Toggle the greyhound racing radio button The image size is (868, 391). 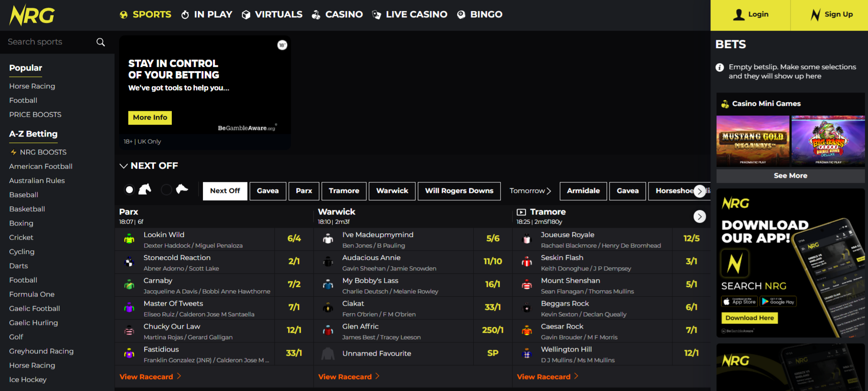click(x=167, y=190)
